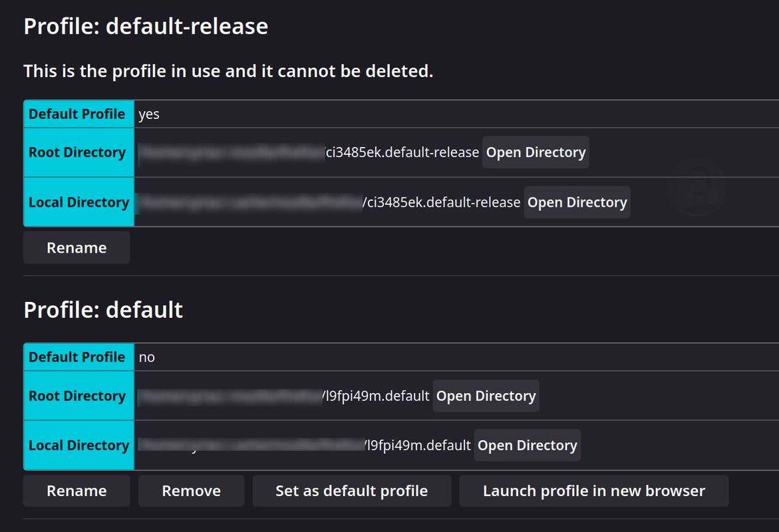Click Root Directory label of l9fpi49m.default
This screenshot has width=779, height=532.
[x=79, y=396]
